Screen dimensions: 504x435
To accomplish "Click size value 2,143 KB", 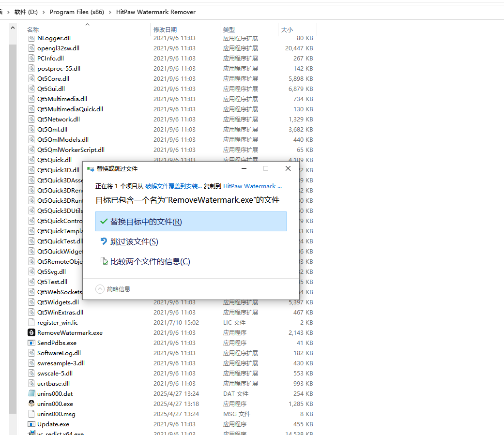I will [x=301, y=333].
